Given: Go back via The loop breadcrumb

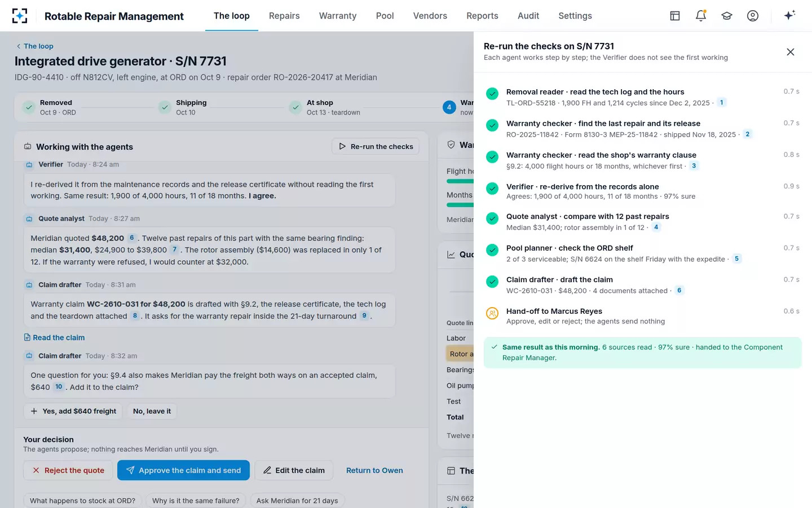Looking at the screenshot, I should (x=34, y=46).
